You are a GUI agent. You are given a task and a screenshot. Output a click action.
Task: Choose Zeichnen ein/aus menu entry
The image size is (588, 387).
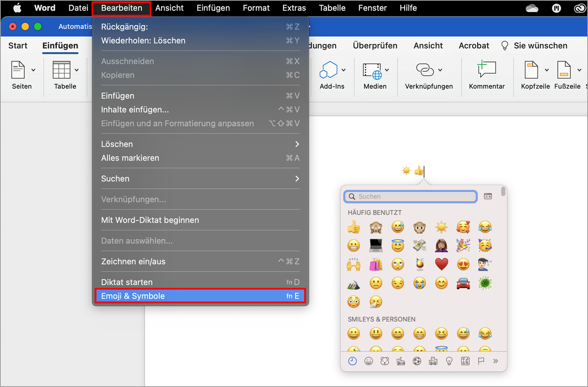200,261
